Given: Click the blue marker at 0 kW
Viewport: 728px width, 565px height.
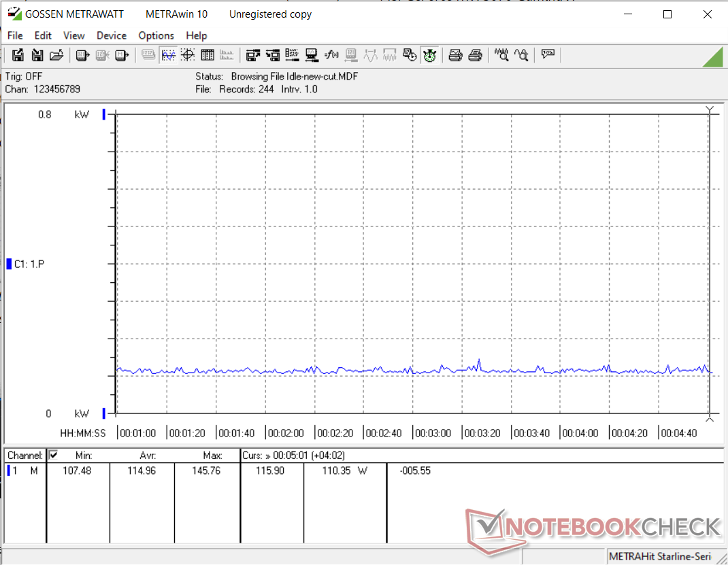Looking at the screenshot, I should point(103,413).
